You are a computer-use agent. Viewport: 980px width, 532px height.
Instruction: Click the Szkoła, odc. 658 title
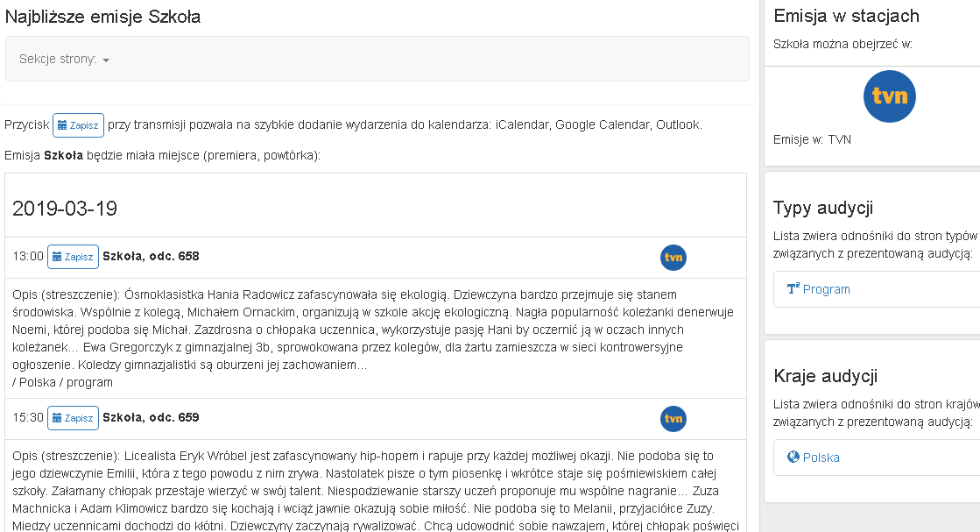(151, 256)
